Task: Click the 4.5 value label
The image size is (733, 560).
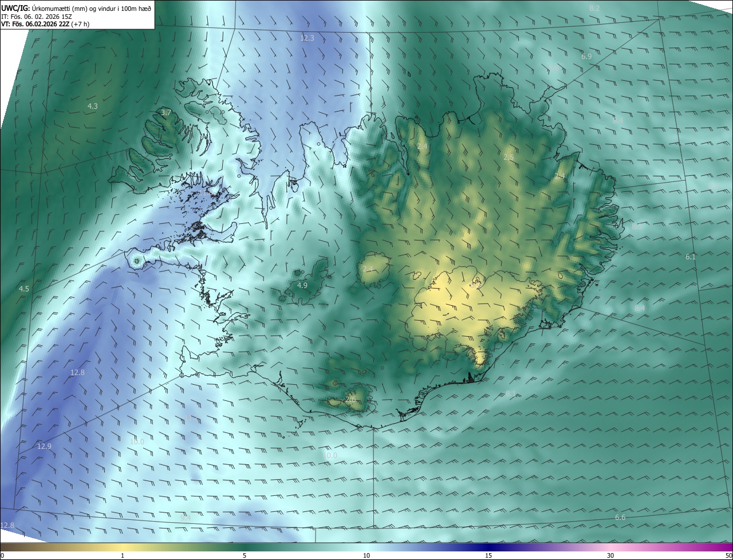Action: point(23,289)
